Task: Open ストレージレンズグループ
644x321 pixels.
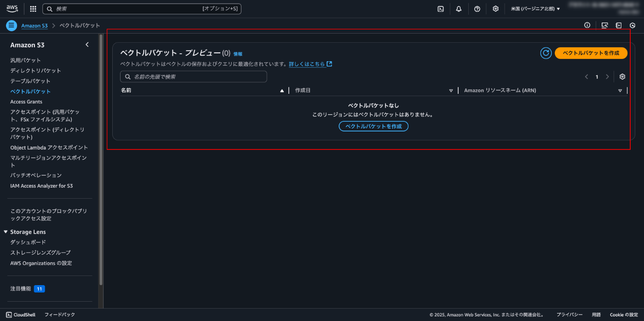Action: (40, 252)
